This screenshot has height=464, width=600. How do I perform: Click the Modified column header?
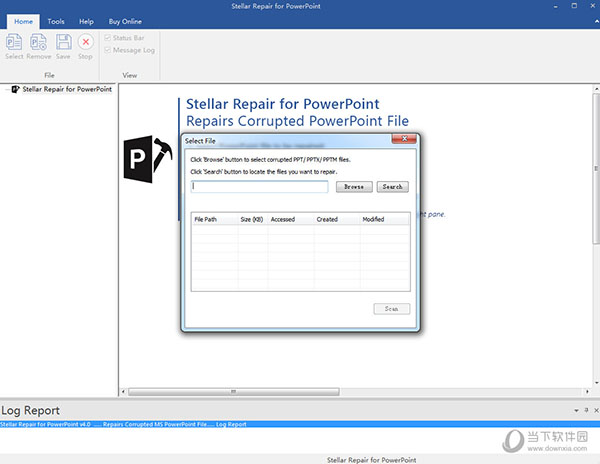(x=384, y=219)
